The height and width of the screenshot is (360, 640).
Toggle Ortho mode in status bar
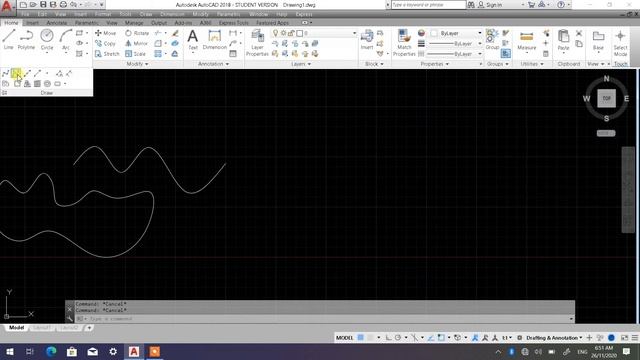(388, 338)
